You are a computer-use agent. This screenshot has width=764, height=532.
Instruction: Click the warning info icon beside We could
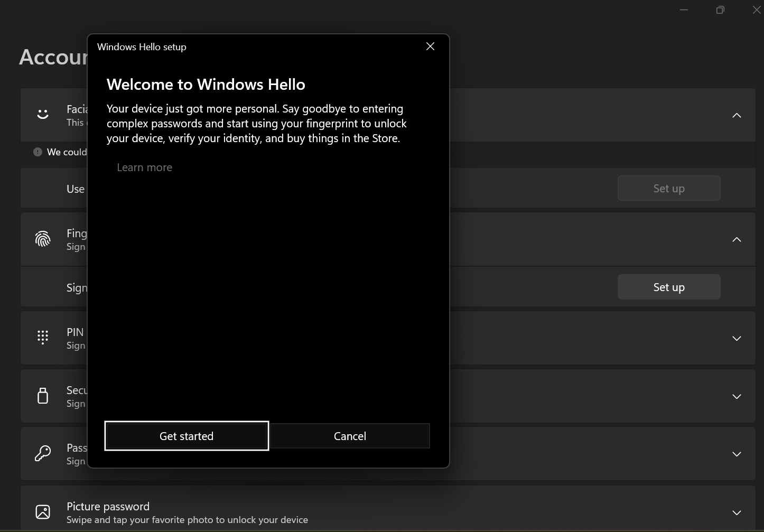click(38, 152)
